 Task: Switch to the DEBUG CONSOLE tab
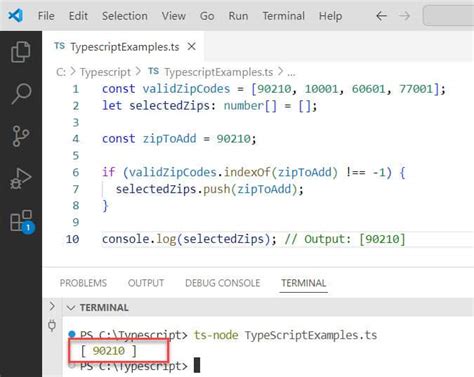[223, 283]
